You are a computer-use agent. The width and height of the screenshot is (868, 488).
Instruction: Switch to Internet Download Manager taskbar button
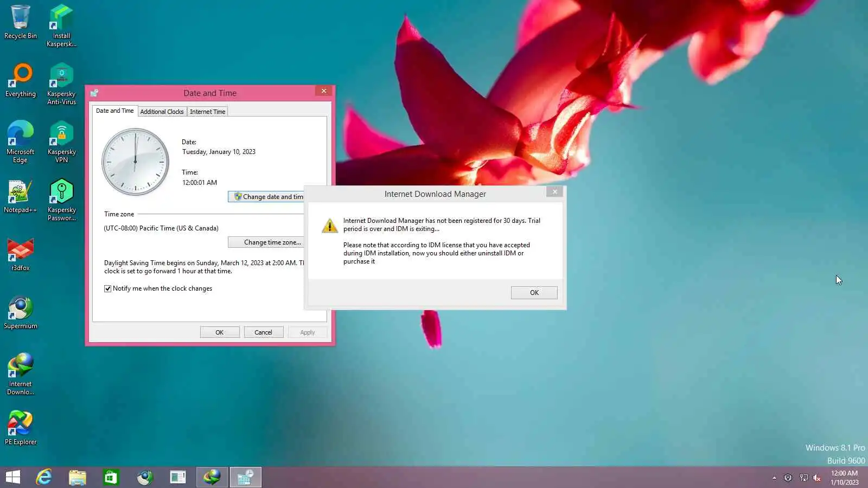[x=212, y=477]
